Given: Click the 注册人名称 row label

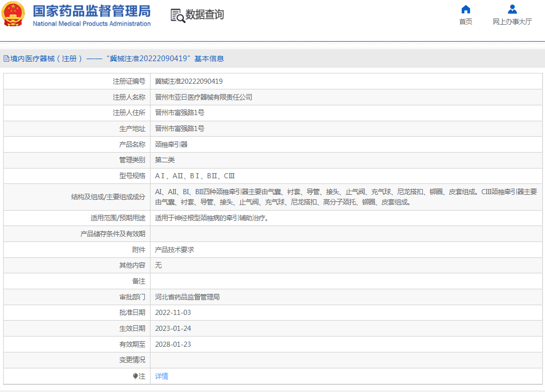Looking at the screenshot, I should point(129,97).
